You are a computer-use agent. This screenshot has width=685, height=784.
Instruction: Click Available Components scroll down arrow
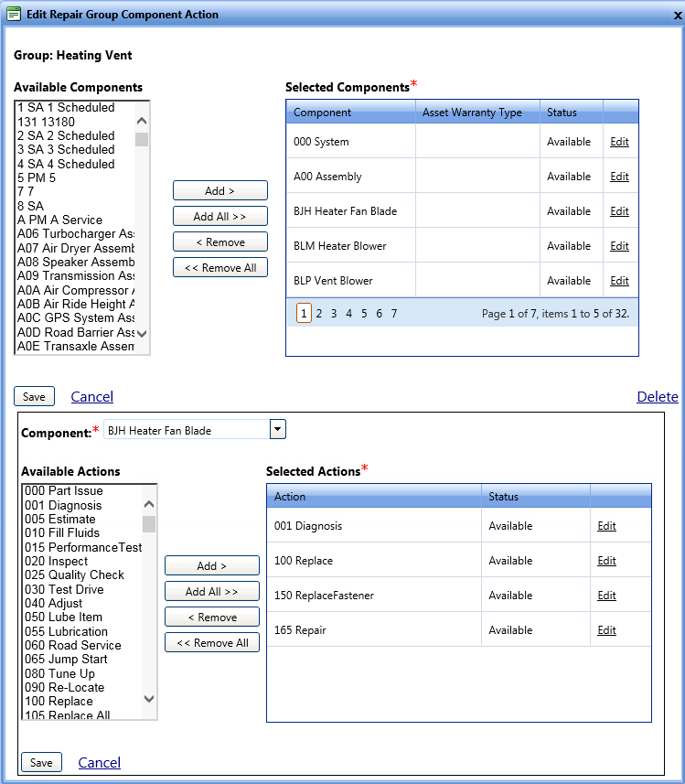click(x=142, y=333)
